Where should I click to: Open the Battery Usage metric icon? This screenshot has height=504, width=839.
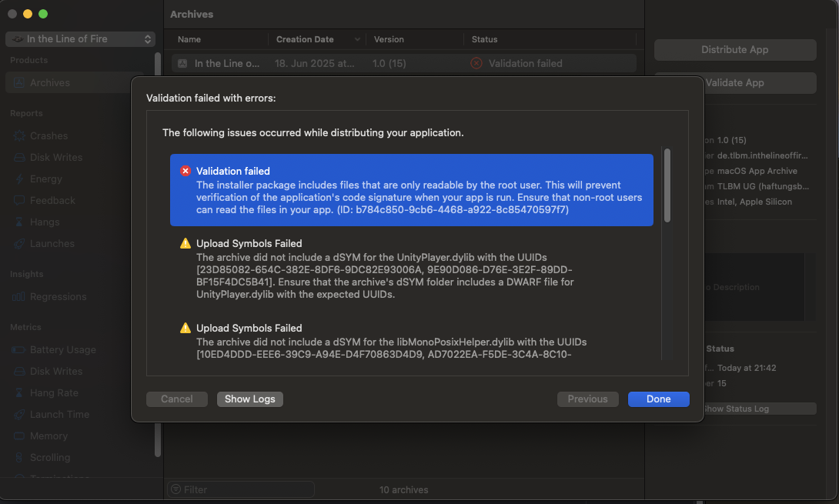tap(18, 350)
